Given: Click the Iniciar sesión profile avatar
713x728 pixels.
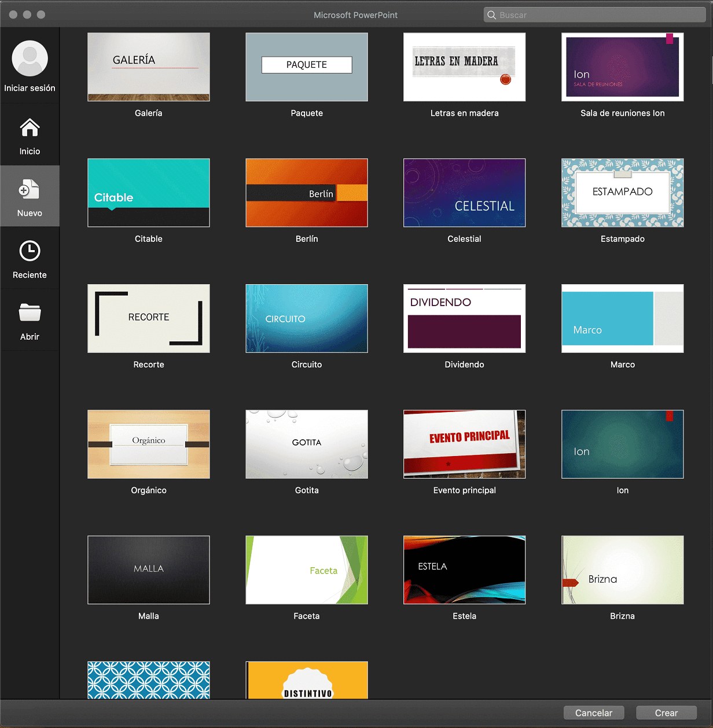Looking at the screenshot, I should pos(30,58).
